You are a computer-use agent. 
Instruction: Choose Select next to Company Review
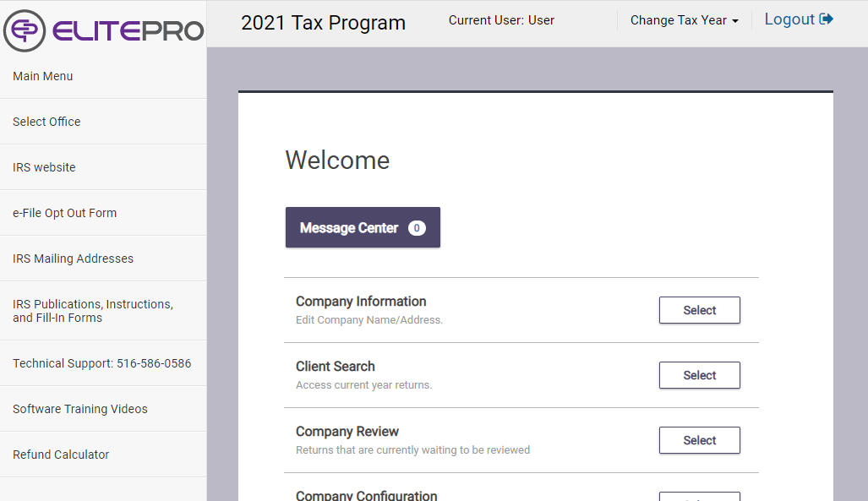coord(699,440)
